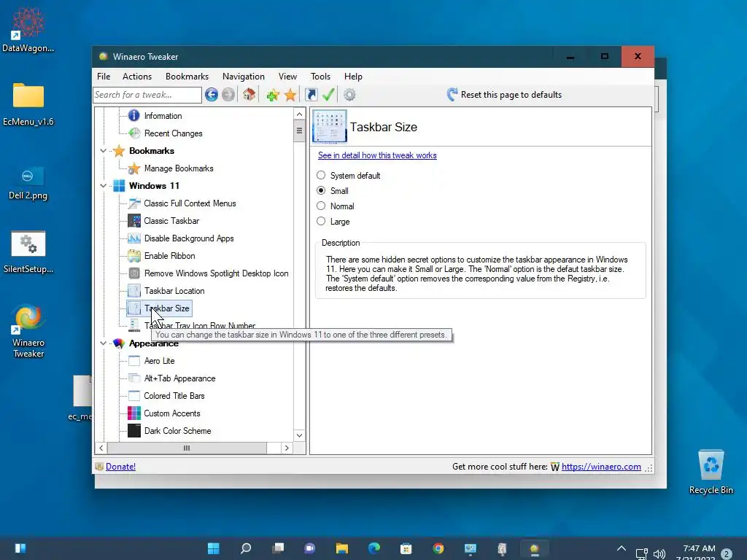Click the Enable Ribbon icon
Viewport: 747px width, 560px height.
tap(134, 256)
